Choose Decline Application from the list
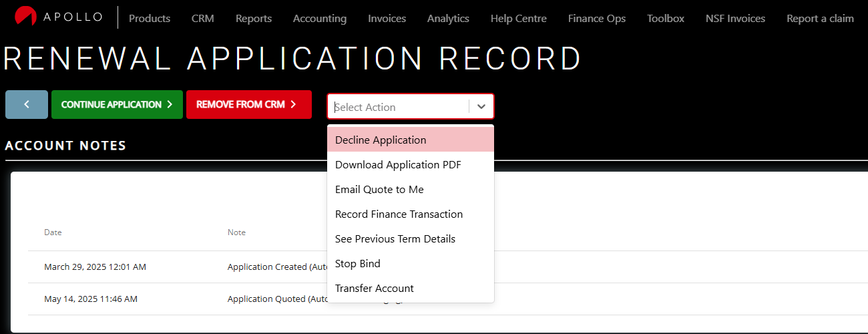 pos(381,140)
